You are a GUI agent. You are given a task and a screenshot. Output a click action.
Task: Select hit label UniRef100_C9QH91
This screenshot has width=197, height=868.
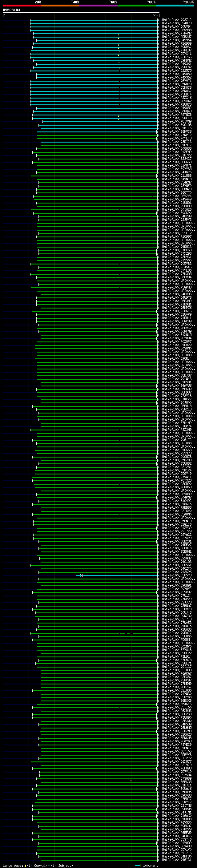click(x=177, y=586)
